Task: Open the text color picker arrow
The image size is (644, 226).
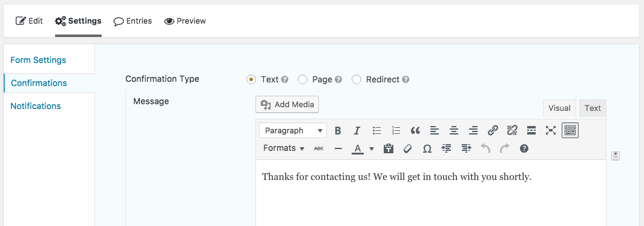Action: (x=372, y=148)
